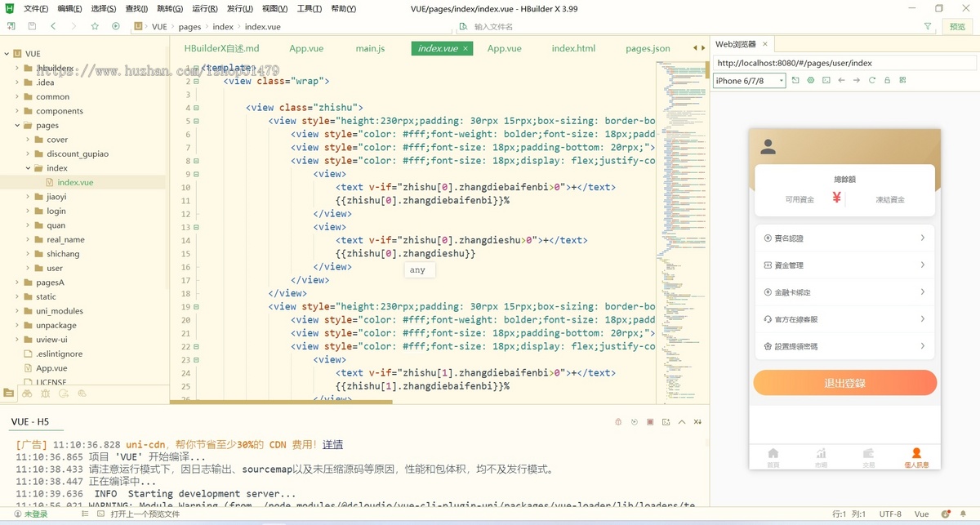Expand the common folder
The height and width of the screenshot is (525, 980).
(17, 96)
